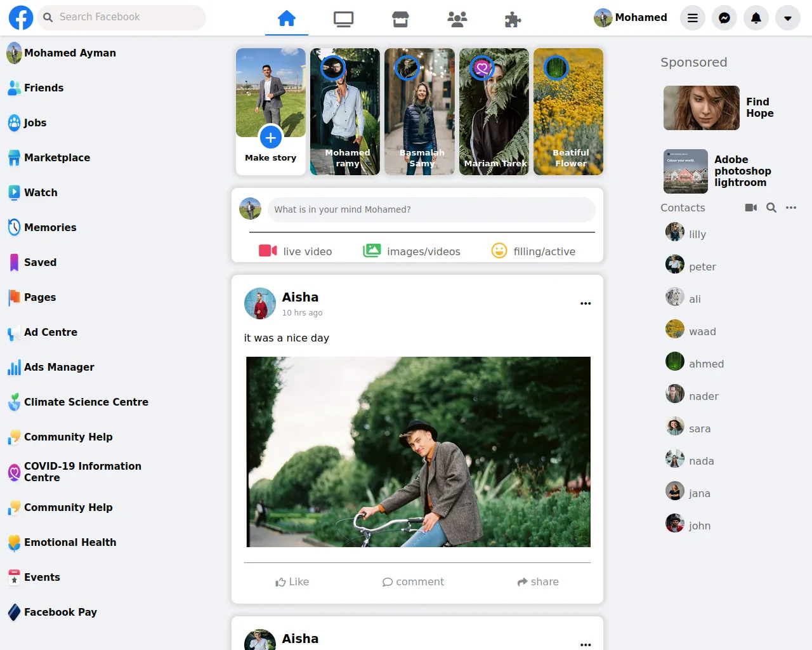Open Watch from the left sidebar
The width and height of the screenshot is (812, 650).
[x=32, y=193]
